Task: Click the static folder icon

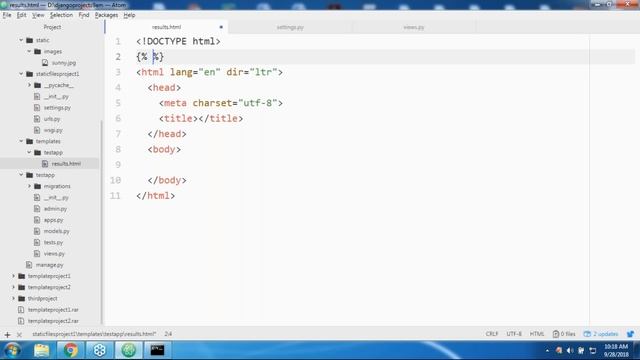Action: tap(29, 40)
